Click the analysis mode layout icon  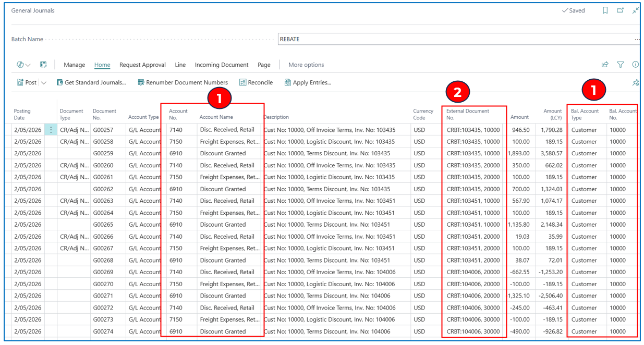(x=43, y=65)
